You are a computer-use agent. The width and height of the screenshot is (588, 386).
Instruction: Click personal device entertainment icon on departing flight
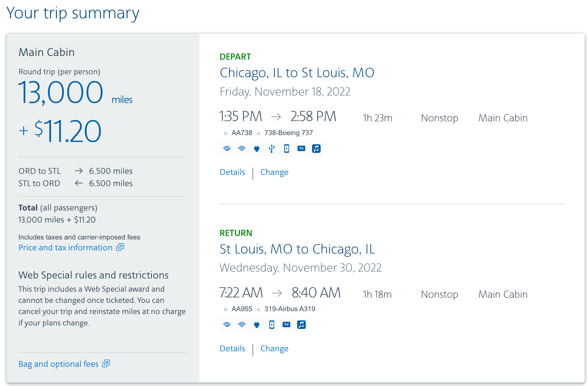click(x=287, y=149)
